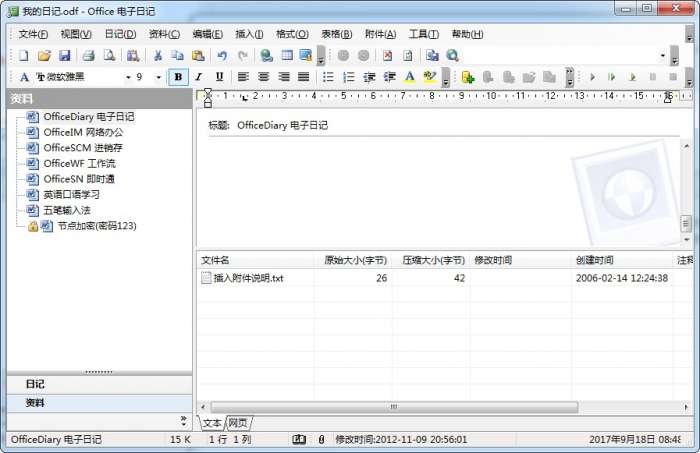Viewport: 700px width, 453px height.
Task: Cut selection with the scissors icon
Action: 157,56
